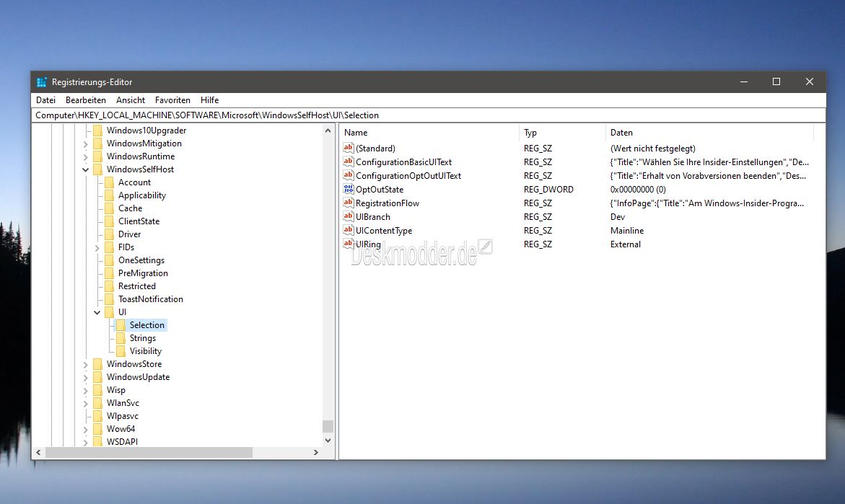The image size is (845, 504).
Task: Select the OptOutState value name
Action: click(x=380, y=190)
